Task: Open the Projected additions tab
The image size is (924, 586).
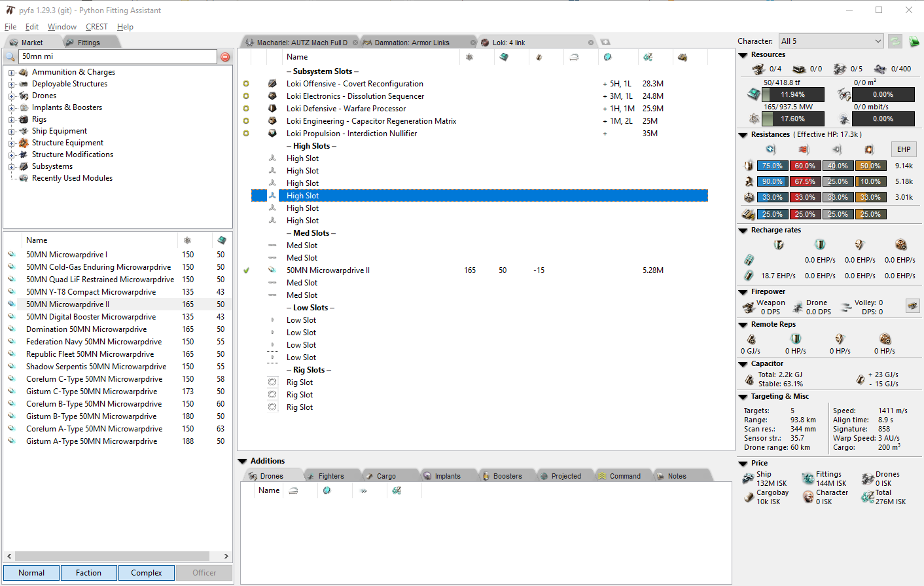Action: pyautogui.click(x=566, y=476)
